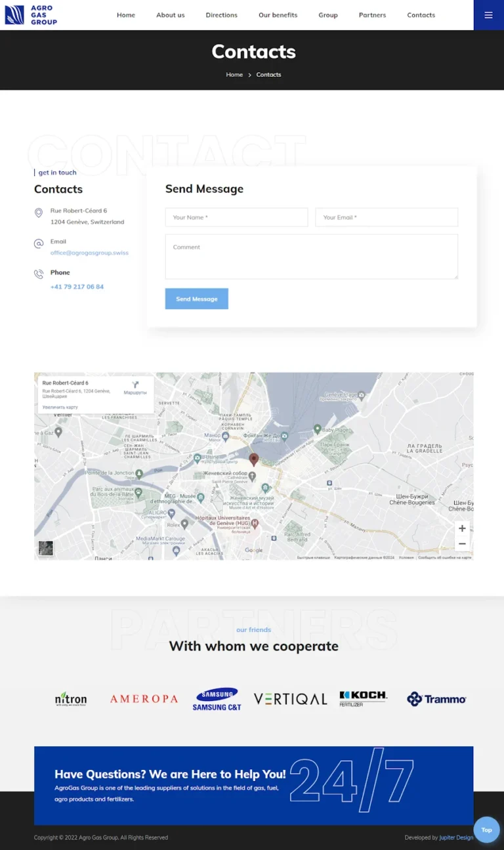Click the Google logo on map
This screenshot has height=850, width=504.
tap(253, 551)
